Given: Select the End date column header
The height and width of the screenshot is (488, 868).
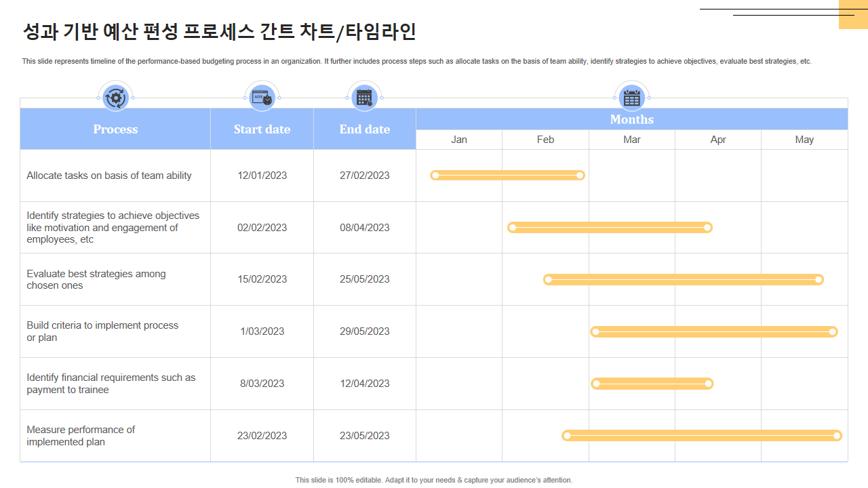Looking at the screenshot, I should [x=365, y=129].
